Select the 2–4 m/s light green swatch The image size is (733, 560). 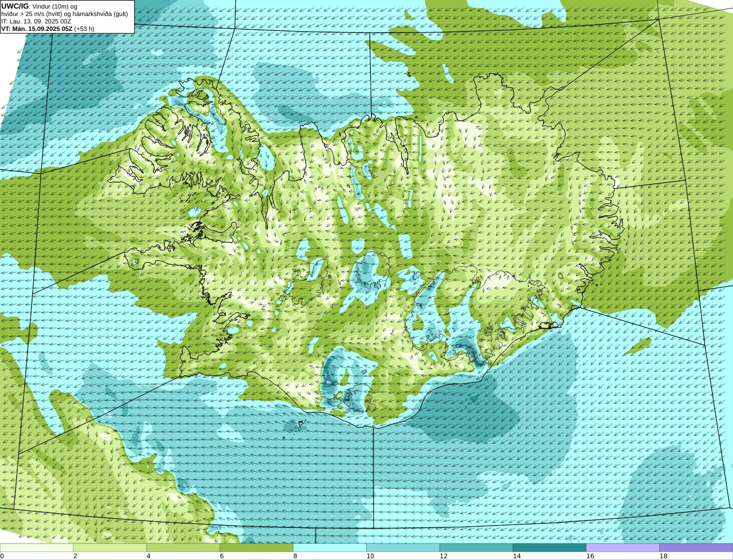110,547
